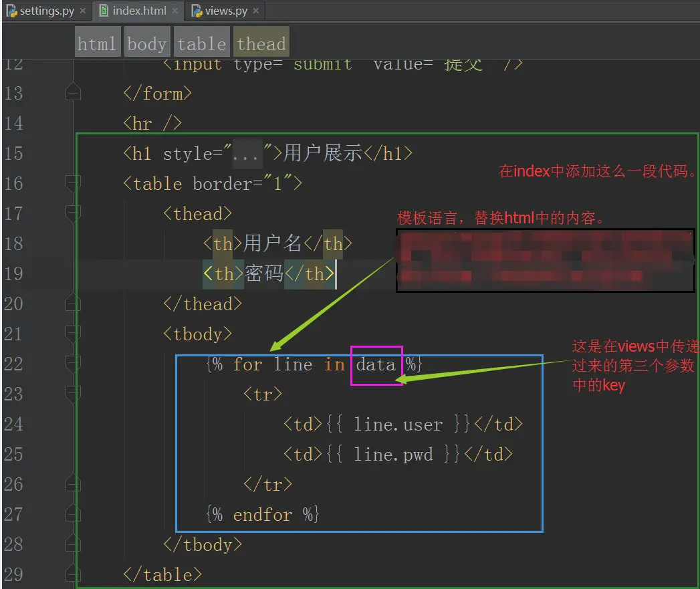Collapse the table tag fold on line 16
The height and width of the screenshot is (589, 700).
tap(73, 184)
